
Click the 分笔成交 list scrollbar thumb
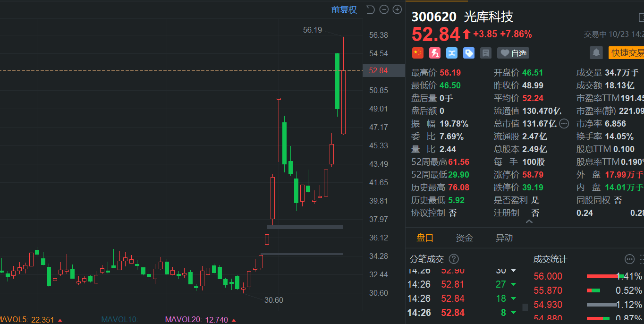tap(525, 307)
